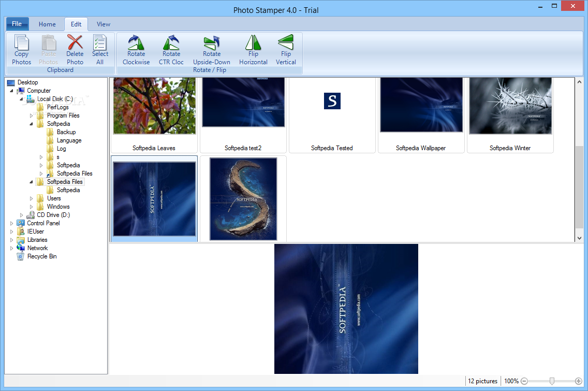This screenshot has width=588, height=391.
Task: Expand the IEUser node
Action: [11, 231]
